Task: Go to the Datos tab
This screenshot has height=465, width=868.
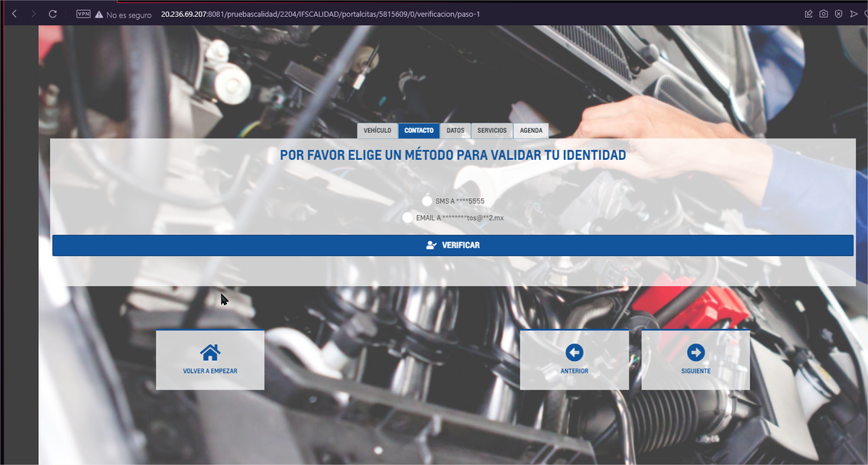Action: [455, 130]
